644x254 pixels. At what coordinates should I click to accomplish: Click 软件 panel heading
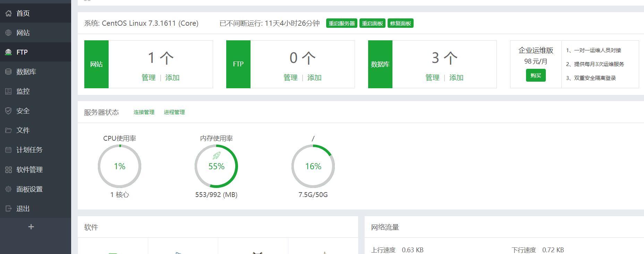(x=91, y=227)
